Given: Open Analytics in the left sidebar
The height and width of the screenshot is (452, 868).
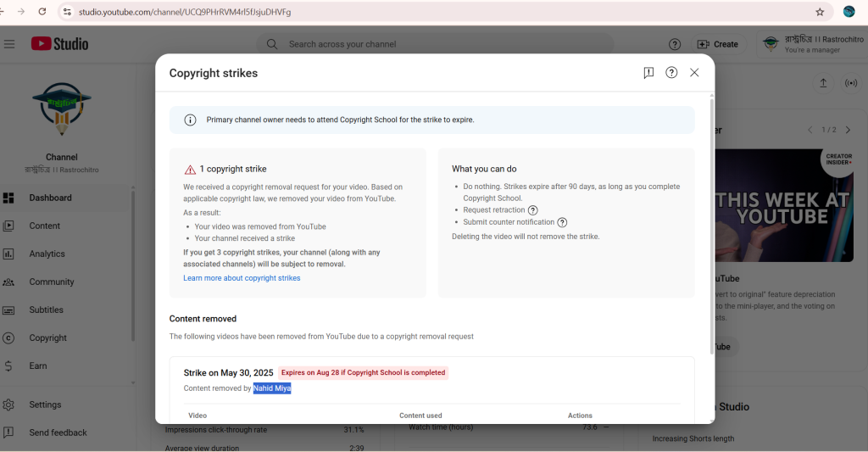Looking at the screenshot, I should [47, 254].
